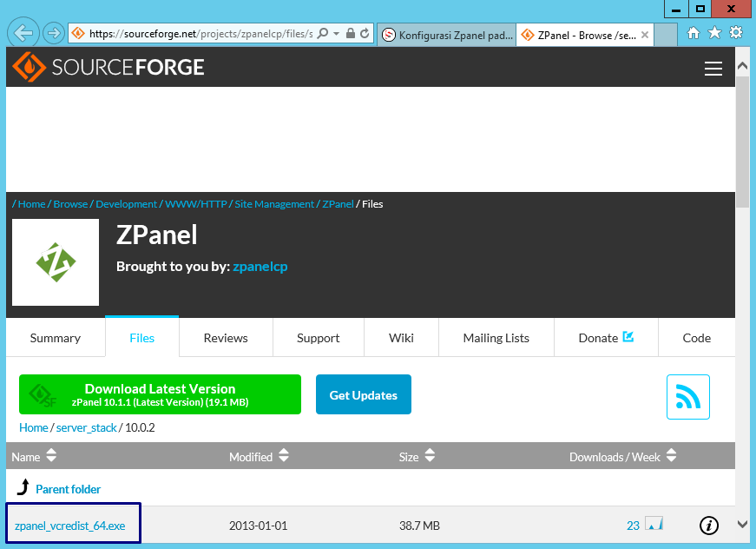Switch to the Reviews tab
This screenshot has width=756, height=549.
coord(226,337)
